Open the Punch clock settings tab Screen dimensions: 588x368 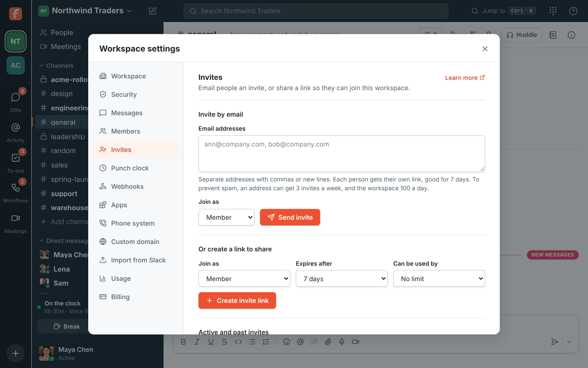(x=136, y=168)
